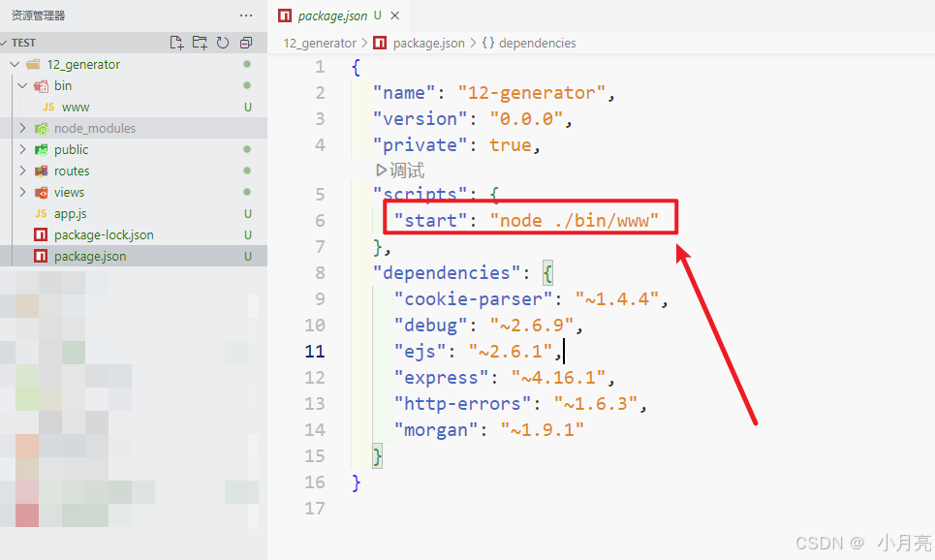Click the "node ./bin/www" start value
This screenshot has width=935, height=560.
point(575,221)
